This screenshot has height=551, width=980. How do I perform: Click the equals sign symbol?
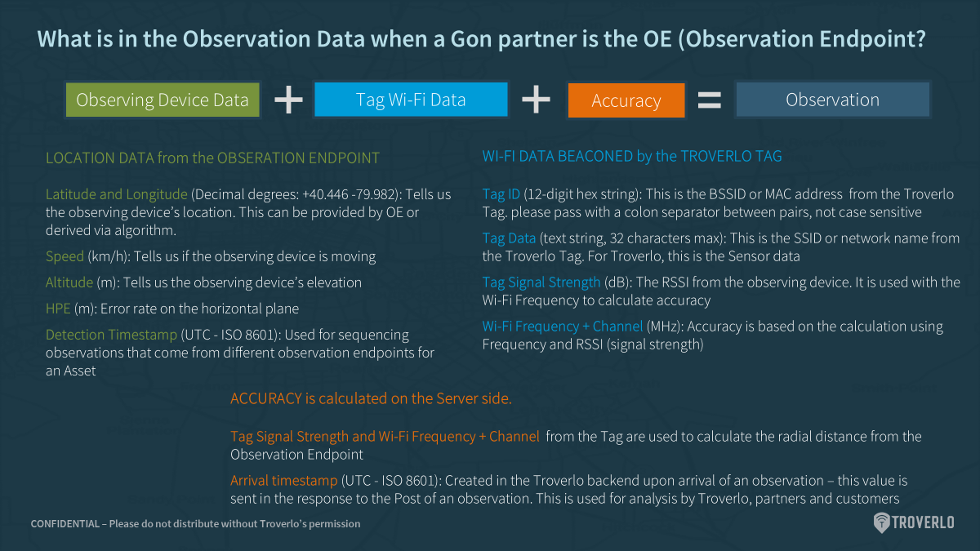tap(709, 100)
